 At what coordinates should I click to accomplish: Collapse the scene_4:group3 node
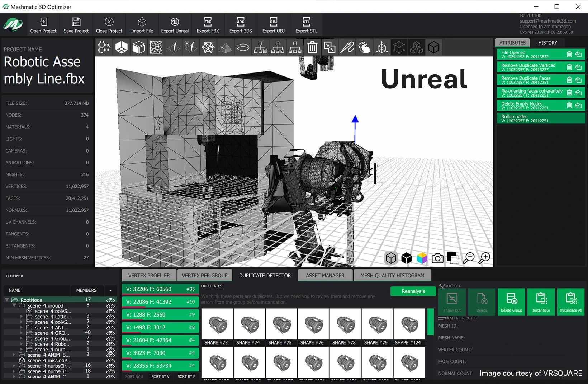click(x=14, y=305)
